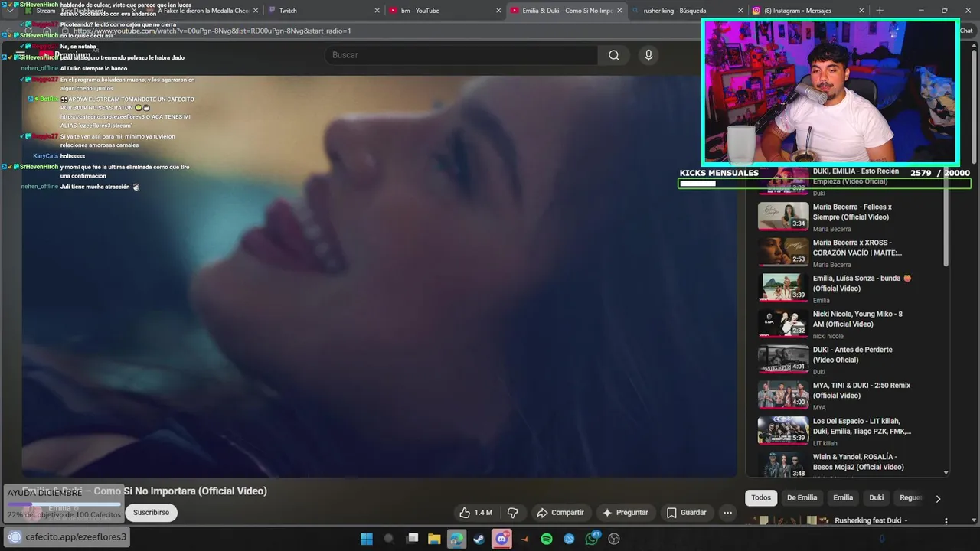The height and width of the screenshot is (551, 980).
Task: Open File Explorer from taskbar
Action: click(x=434, y=539)
